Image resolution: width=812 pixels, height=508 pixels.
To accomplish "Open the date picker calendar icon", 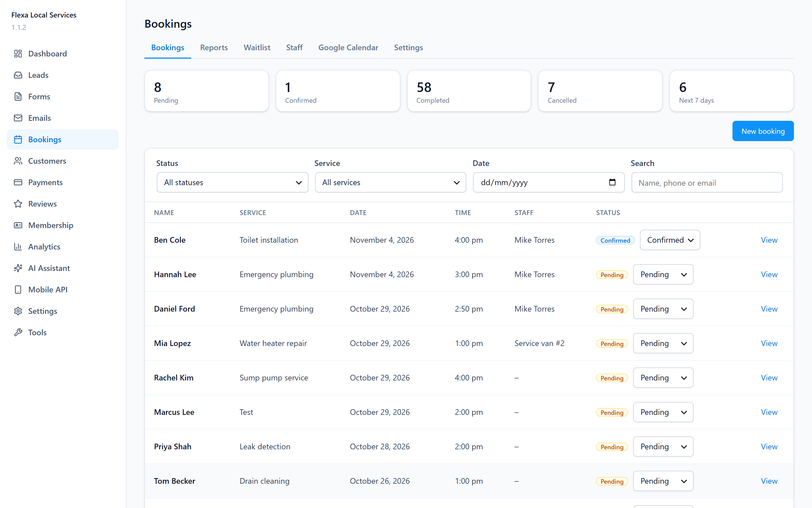I will (x=612, y=182).
